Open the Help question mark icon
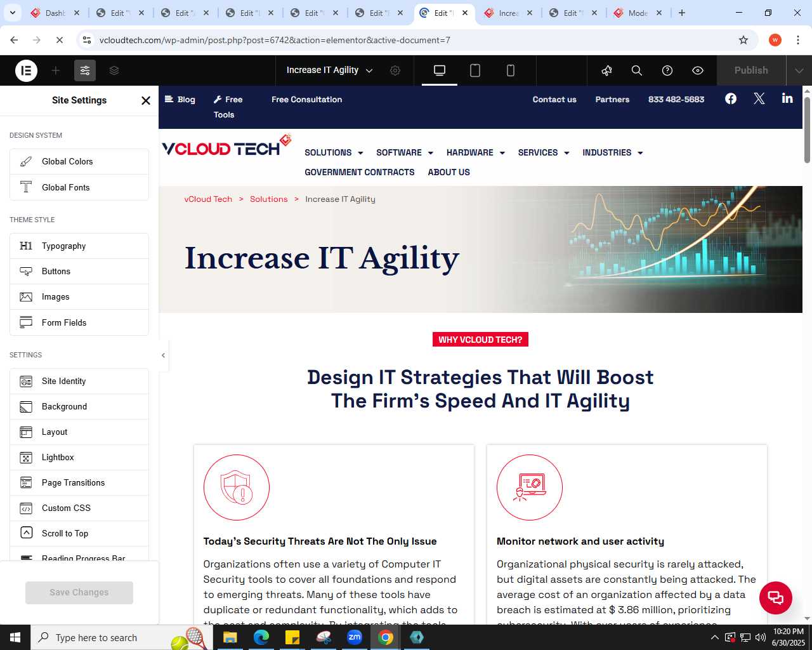812x650 pixels. 667,70
